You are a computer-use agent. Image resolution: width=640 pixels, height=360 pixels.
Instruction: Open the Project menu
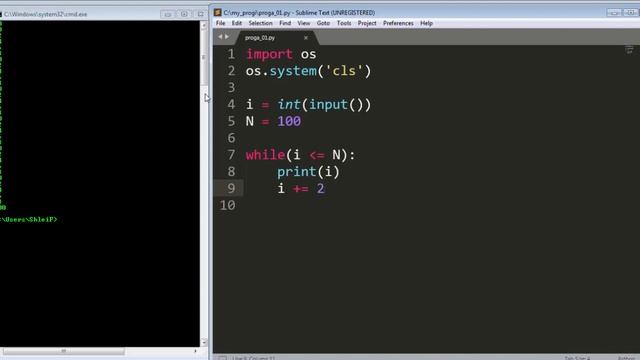(x=367, y=23)
